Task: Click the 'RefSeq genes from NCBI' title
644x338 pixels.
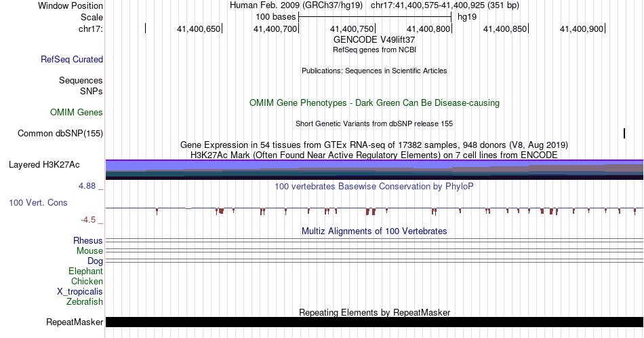Action: pyautogui.click(x=374, y=50)
